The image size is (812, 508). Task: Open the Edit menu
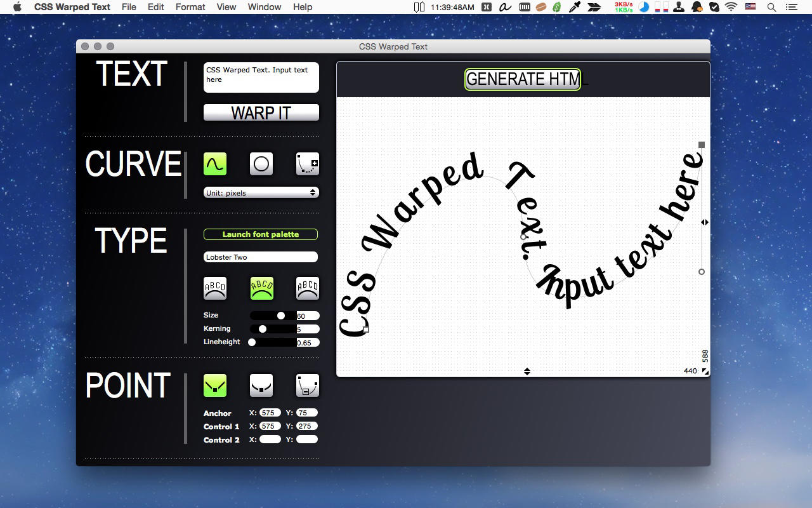click(x=156, y=7)
